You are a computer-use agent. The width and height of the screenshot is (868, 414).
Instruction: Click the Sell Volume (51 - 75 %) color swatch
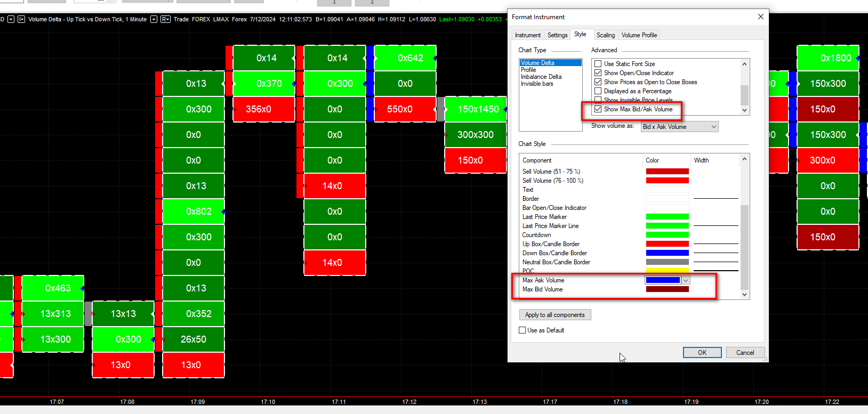[667, 172]
